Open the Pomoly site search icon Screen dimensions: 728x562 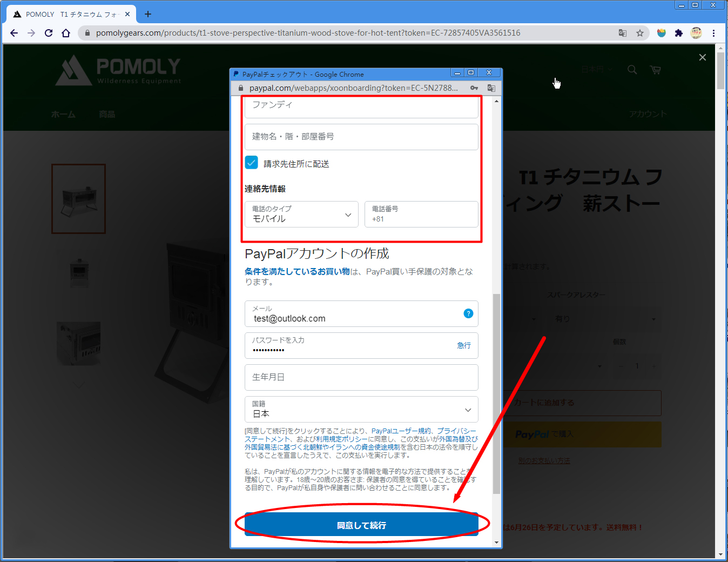click(632, 70)
